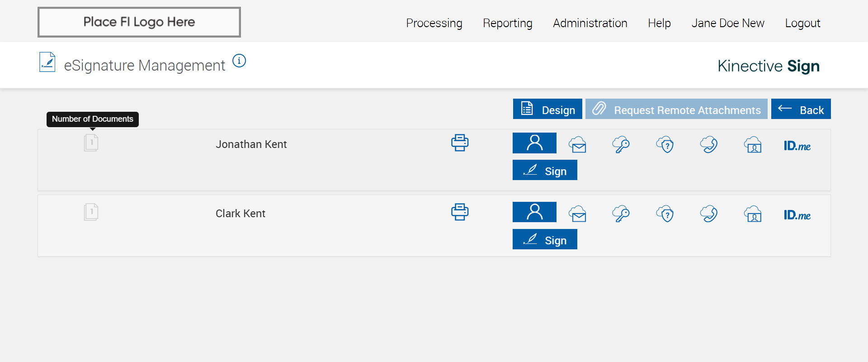The width and height of the screenshot is (868, 362).
Task: Select in-person signer button for Jonathan Kent
Action: (534, 143)
